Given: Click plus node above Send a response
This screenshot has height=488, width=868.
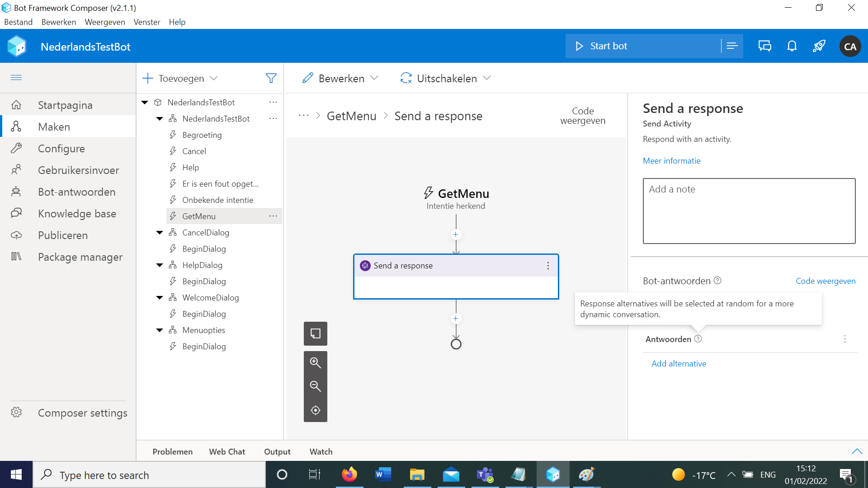Looking at the screenshot, I should (456, 234).
